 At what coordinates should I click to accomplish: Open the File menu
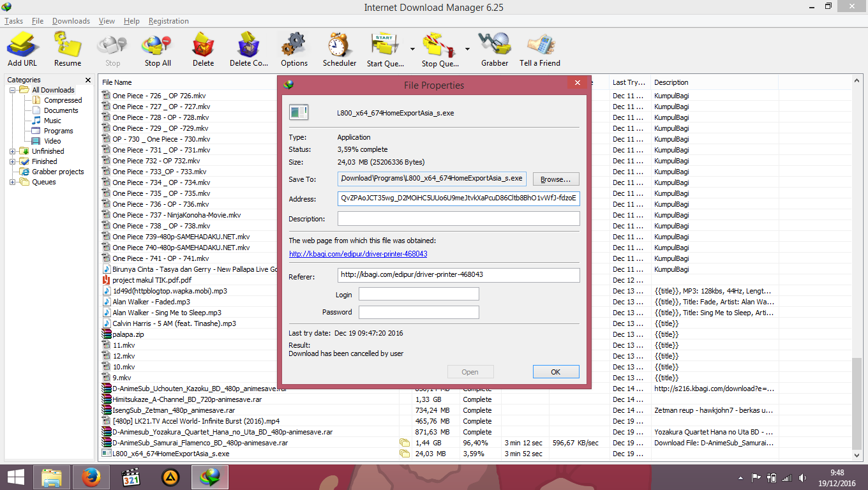tap(38, 21)
